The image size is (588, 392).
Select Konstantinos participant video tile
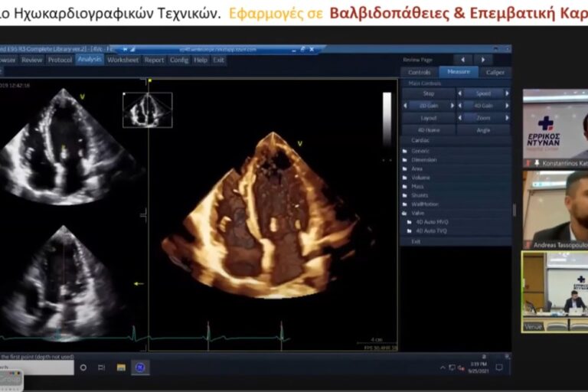point(555,129)
